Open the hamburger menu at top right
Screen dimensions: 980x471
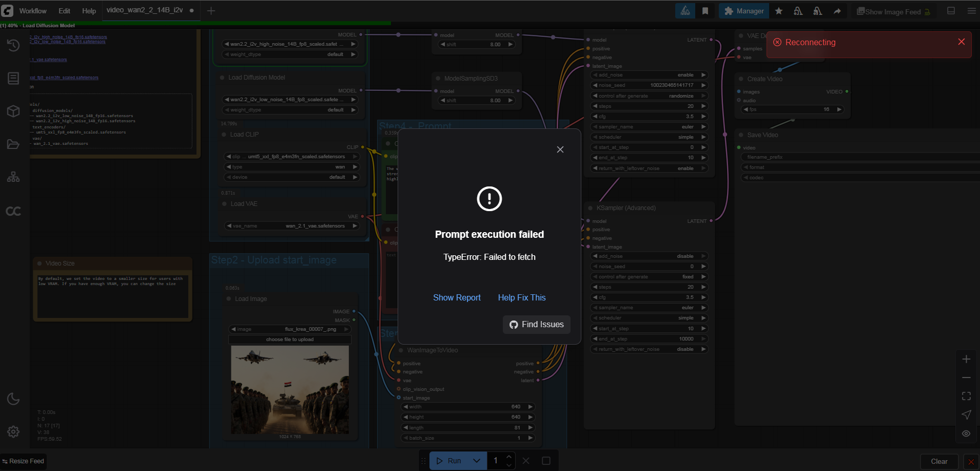point(971,11)
